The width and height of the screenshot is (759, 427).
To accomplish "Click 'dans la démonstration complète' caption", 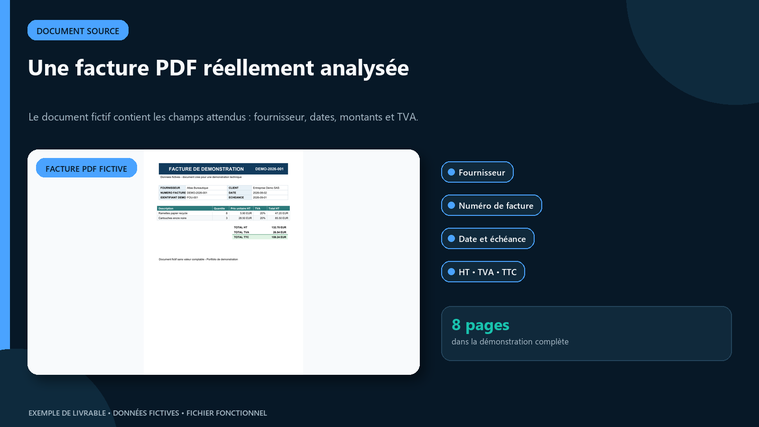I will (510, 342).
